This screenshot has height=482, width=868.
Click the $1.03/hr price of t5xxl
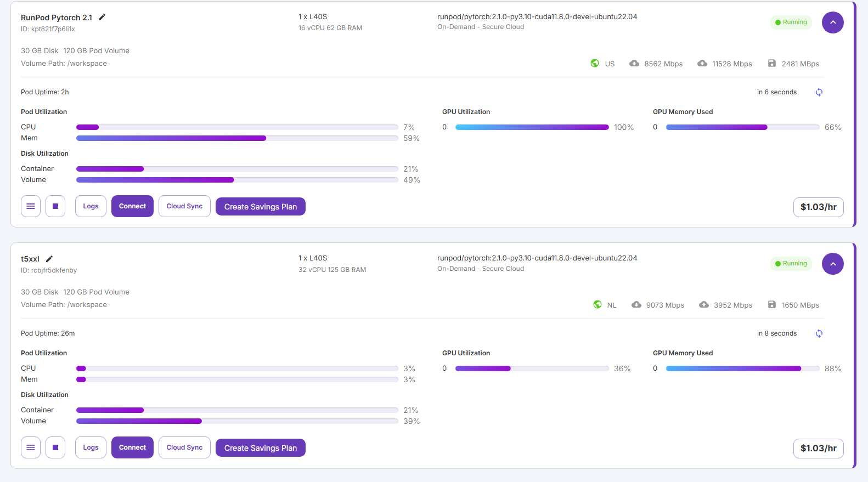[x=818, y=448]
